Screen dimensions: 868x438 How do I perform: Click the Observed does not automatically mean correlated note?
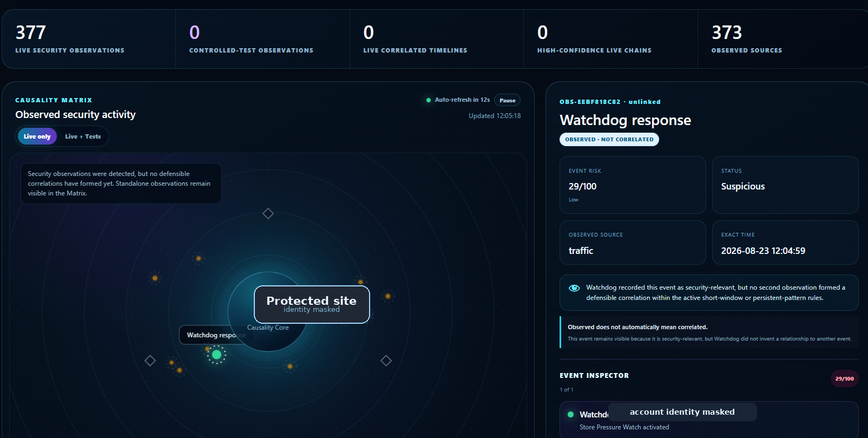click(x=709, y=332)
